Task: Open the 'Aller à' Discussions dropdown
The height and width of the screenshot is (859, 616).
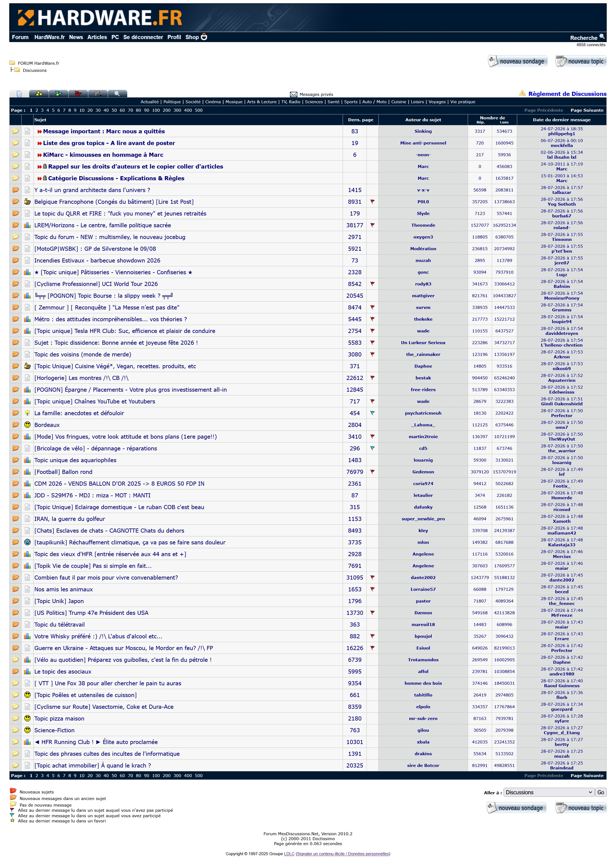Action: 549,792
